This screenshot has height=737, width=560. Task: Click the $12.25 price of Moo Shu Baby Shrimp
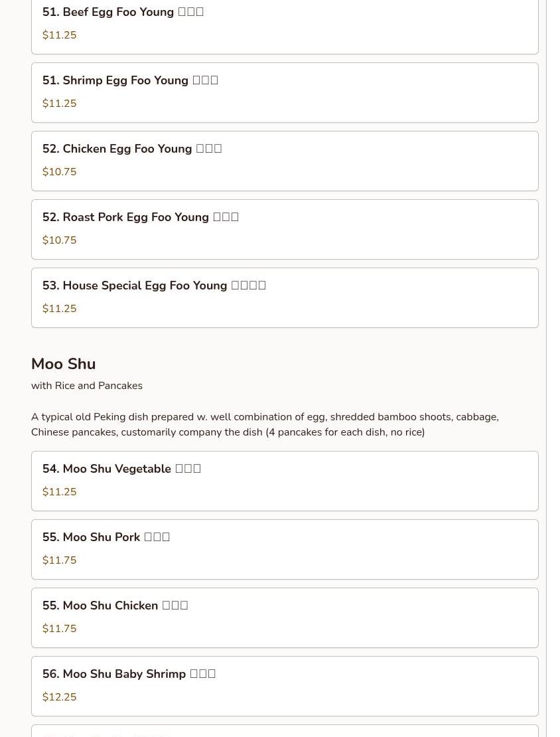(59, 697)
